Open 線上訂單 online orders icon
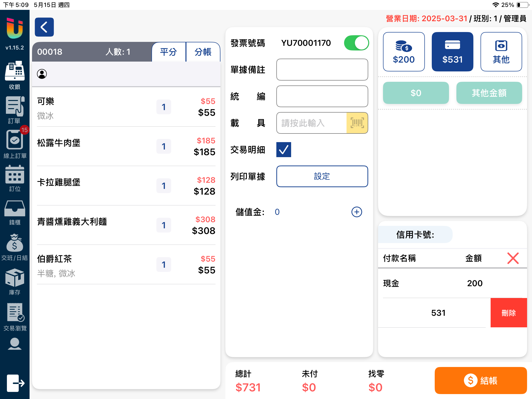This screenshot has height=399, width=532. click(x=15, y=140)
